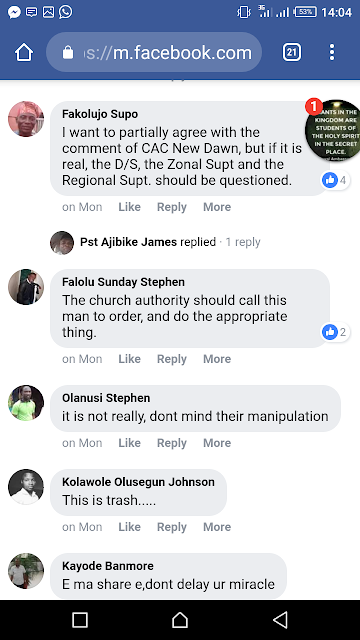The height and width of the screenshot is (640, 360).
Task: Tap the Android back navigation button
Action: [x=280, y=620]
